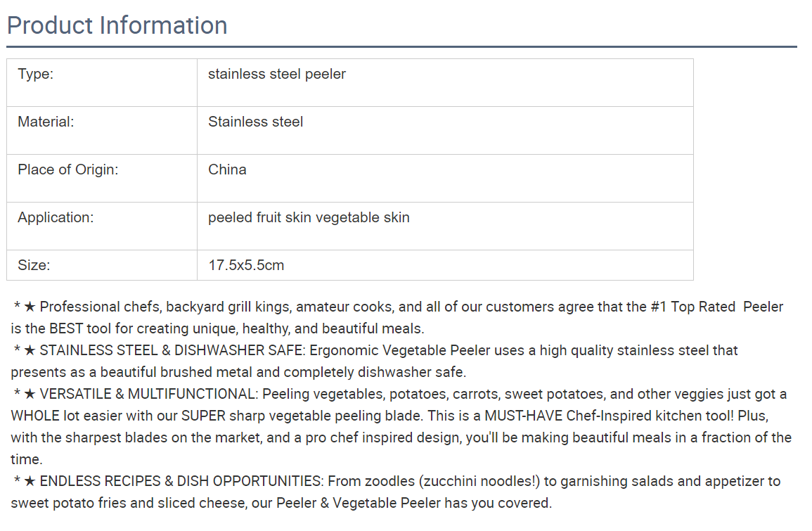This screenshot has width=812, height=531.
Task: Select the Place of Origin label
Action: pyautogui.click(x=67, y=170)
